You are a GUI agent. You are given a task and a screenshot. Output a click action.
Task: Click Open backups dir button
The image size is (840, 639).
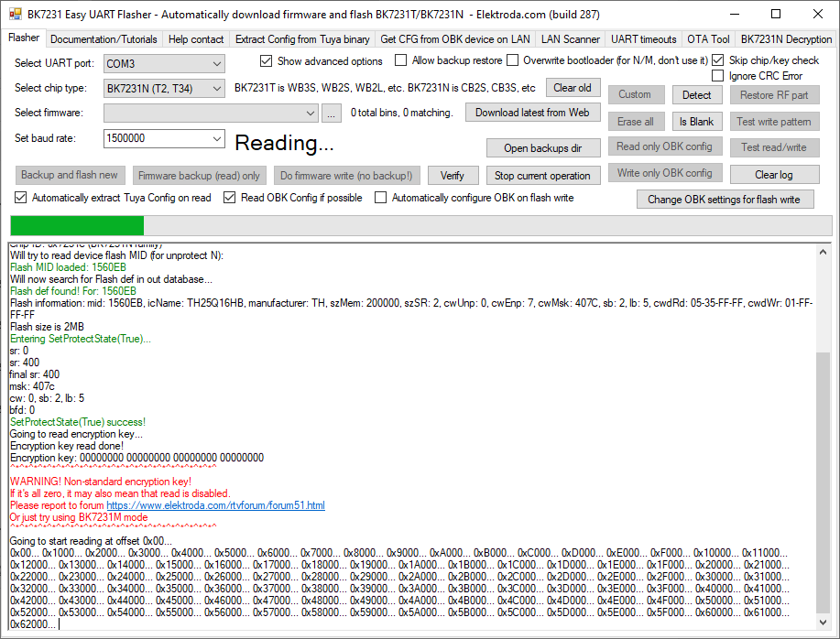coord(542,148)
